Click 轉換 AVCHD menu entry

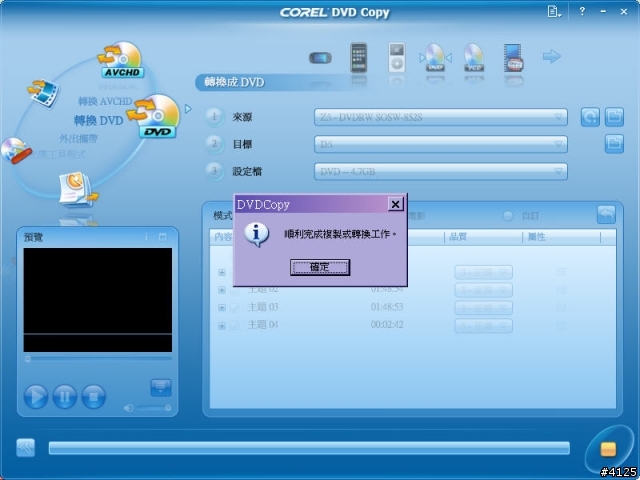pos(105,101)
